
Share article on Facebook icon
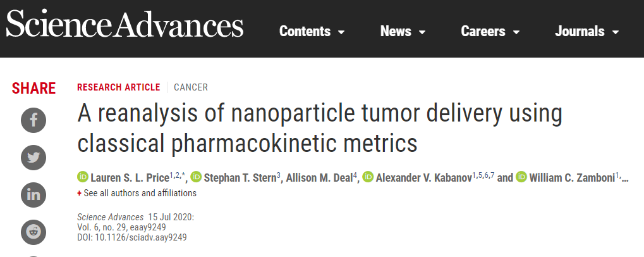click(x=33, y=120)
